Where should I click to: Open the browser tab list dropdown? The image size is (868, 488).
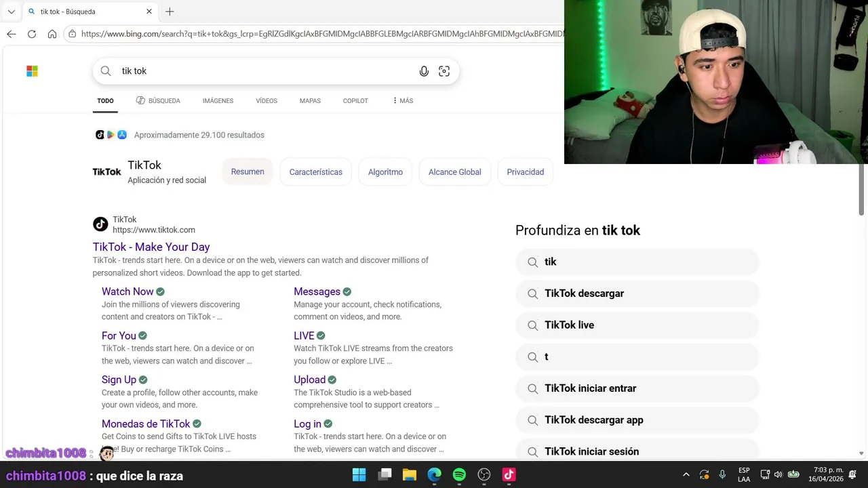[x=11, y=12]
